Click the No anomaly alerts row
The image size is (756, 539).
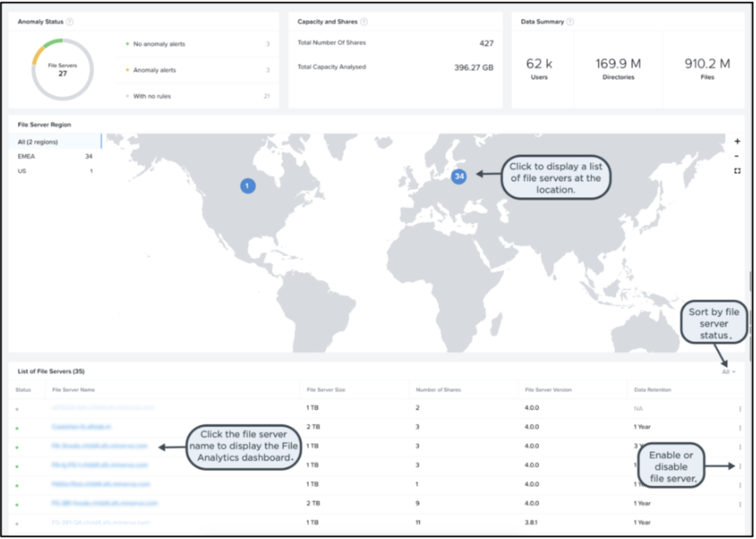[198, 44]
